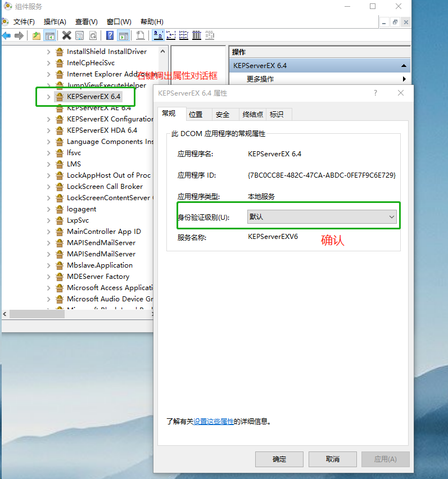Select the LxpSvc tree item
Image resolution: width=448 pixels, height=479 pixels.
78,220
